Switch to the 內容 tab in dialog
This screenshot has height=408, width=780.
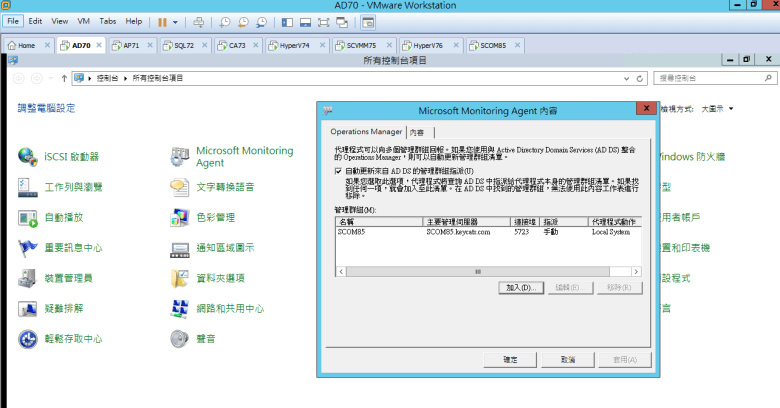(x=416, y=132)
